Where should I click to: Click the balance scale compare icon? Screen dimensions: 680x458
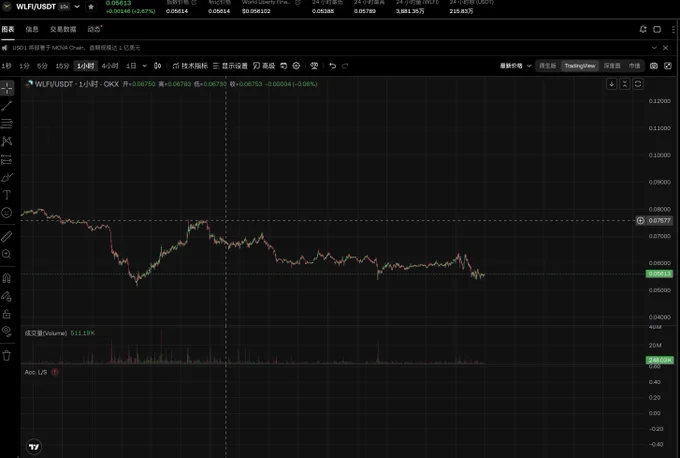click(x=314, y=66)
